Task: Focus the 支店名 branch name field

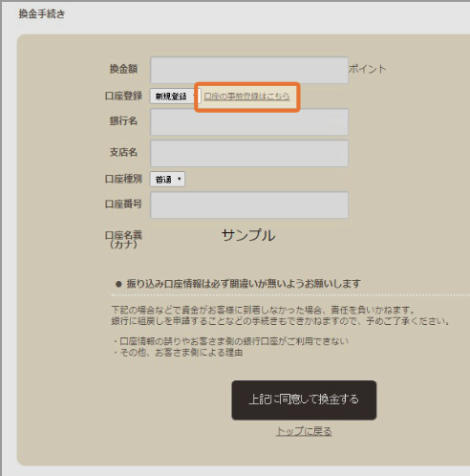Action: click(x=249, y=153)
